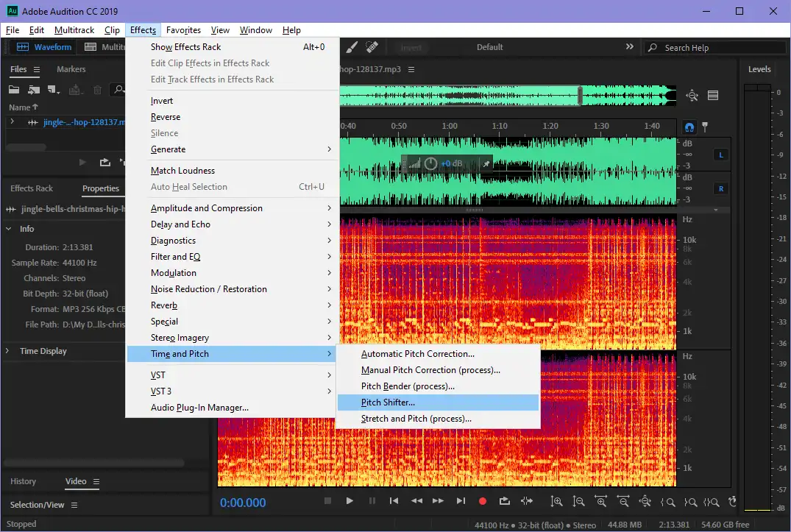Click navigator handle on waveform overview

(580, 96)
